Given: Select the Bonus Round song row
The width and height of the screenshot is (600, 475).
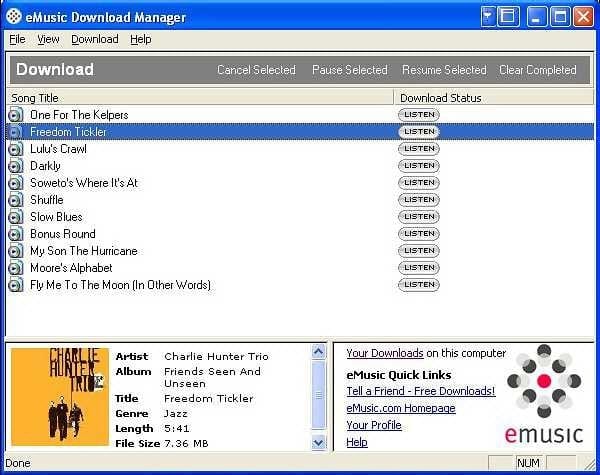Looking at the screenshot, I should pos(300,234).
